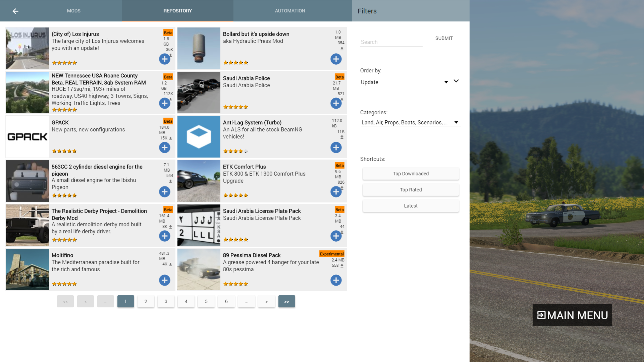The image size is (644, 362).
Task: Open the Realistic Derby Project thumbnail
Action: tap(27, 225)
